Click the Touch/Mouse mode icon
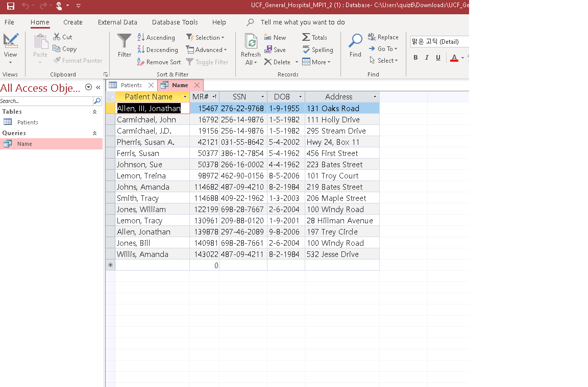 (x=59, y=6)
